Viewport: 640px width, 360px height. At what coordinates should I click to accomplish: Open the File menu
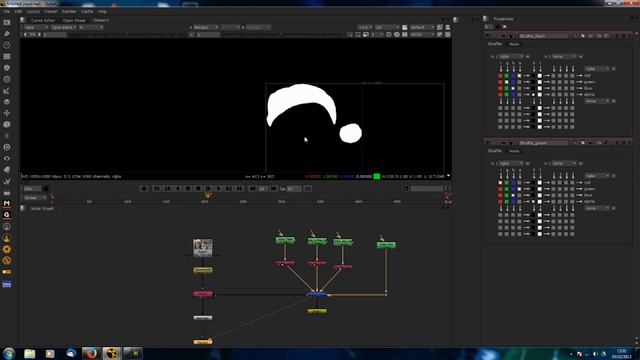[7, 11]
